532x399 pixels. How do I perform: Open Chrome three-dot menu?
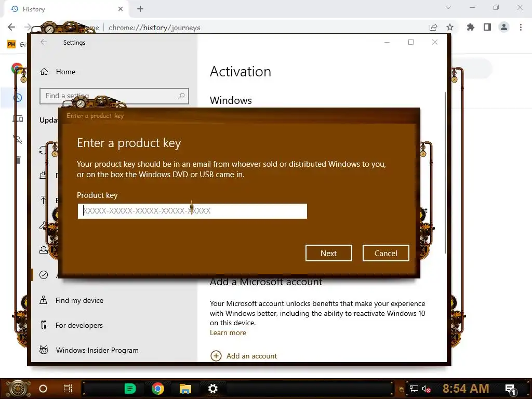point(521,27)
